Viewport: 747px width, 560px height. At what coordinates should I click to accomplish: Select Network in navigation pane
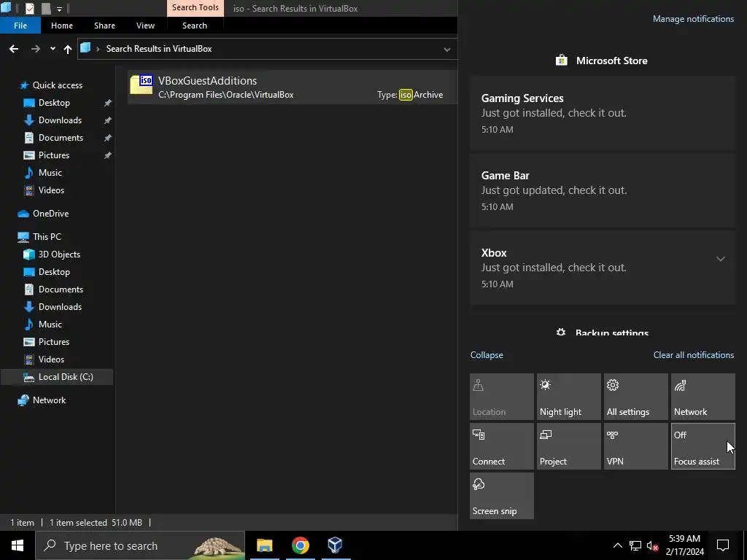tap(49, 400)
